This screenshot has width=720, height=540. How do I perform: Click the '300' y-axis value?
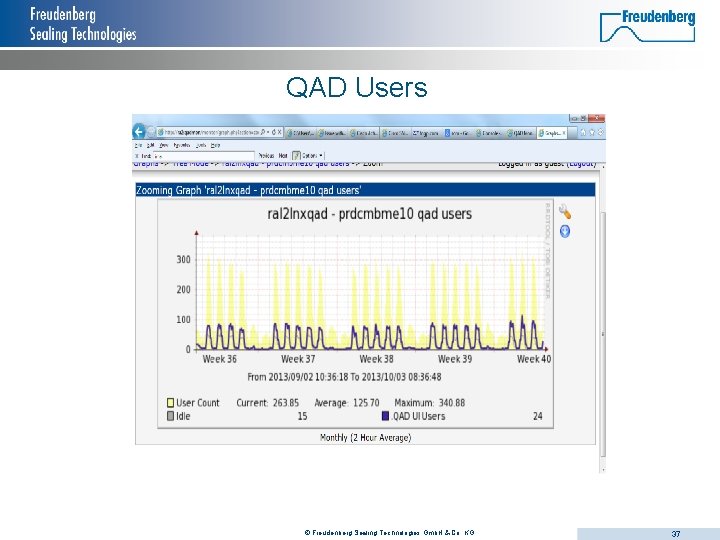[x=183, y=259]
